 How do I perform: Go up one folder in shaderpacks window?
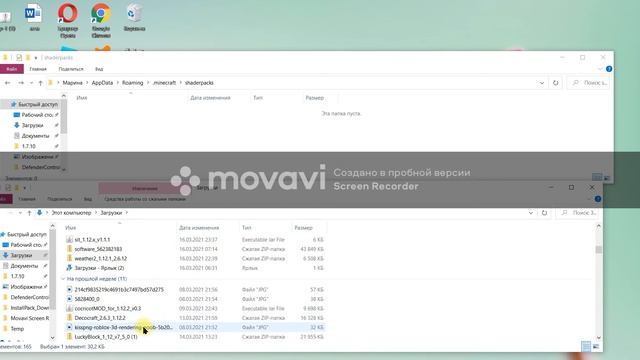[x=40, y=83]
